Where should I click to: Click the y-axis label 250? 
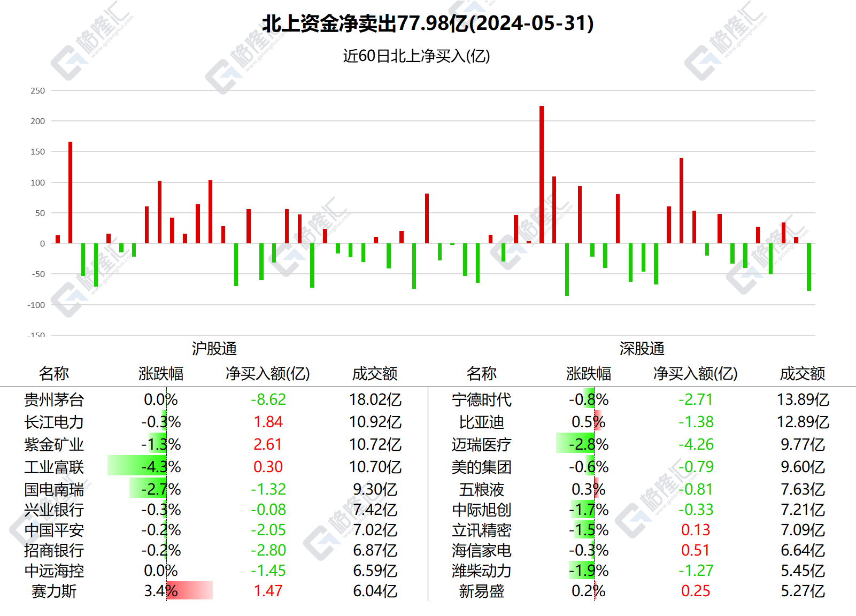click(38, 90)
